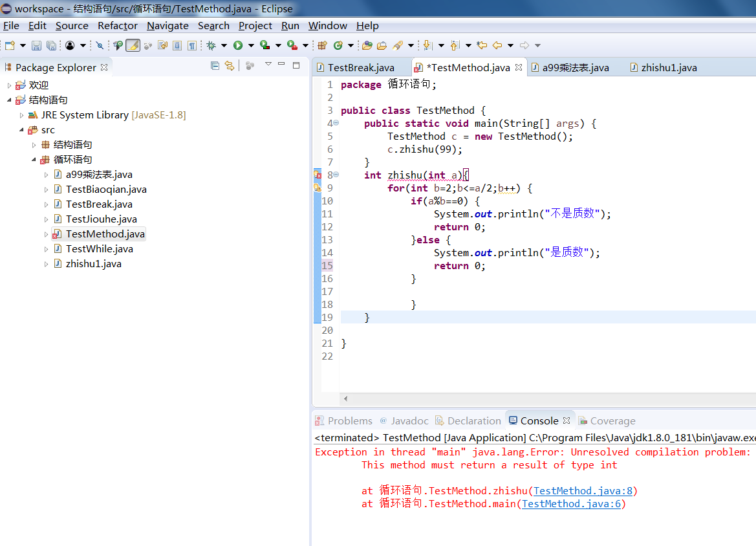Toggle Block Selection mode in toolbar
The width and height of the screenshot is (756, 546).
177,45
